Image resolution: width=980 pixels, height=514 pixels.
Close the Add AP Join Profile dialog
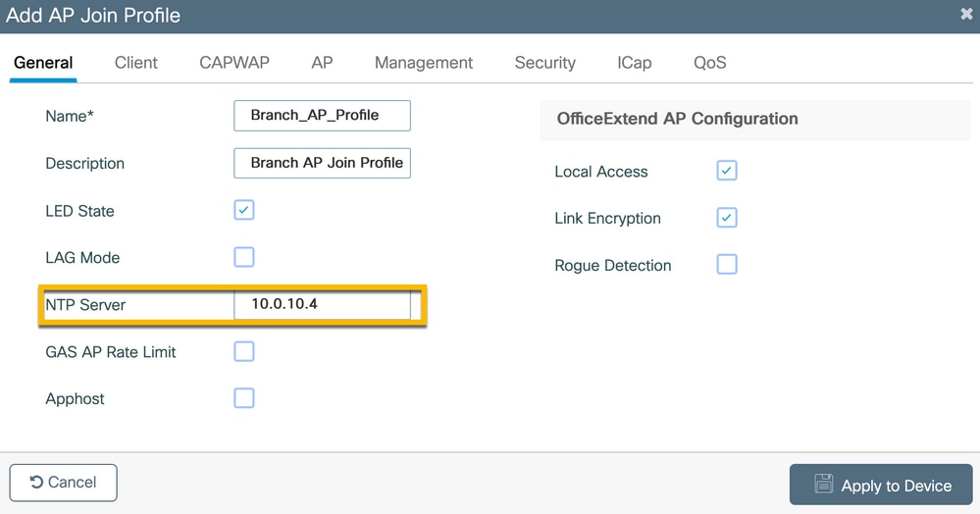click(966, 14)
